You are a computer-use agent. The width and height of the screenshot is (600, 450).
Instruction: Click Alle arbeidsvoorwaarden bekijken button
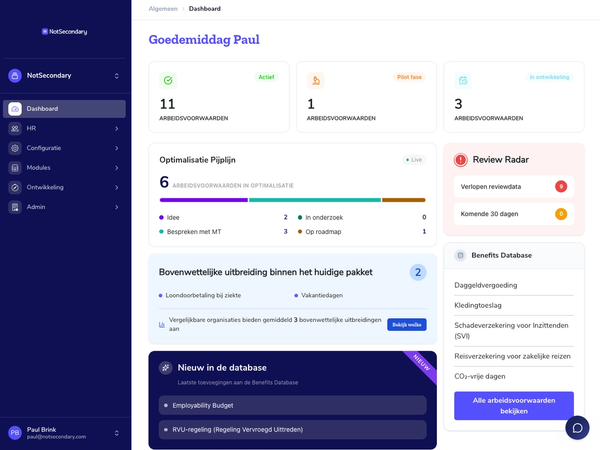514,406
